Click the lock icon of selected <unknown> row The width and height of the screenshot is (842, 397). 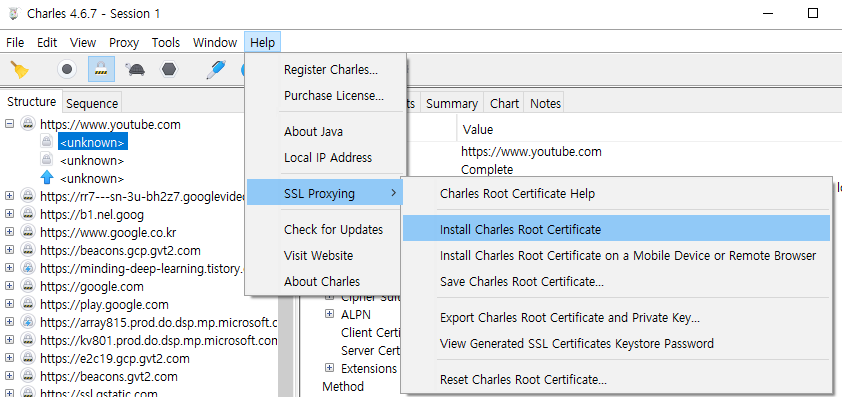coord(47,142)
